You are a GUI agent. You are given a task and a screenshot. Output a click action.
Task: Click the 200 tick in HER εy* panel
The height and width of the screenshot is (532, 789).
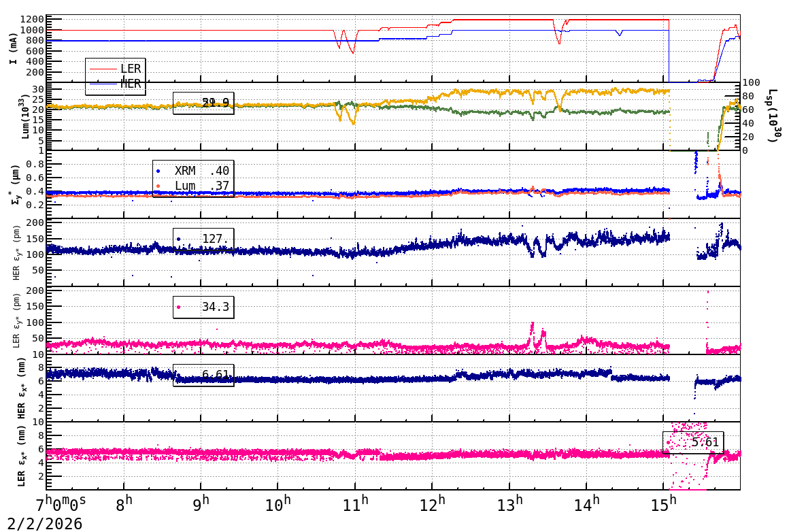pos(36,223)
